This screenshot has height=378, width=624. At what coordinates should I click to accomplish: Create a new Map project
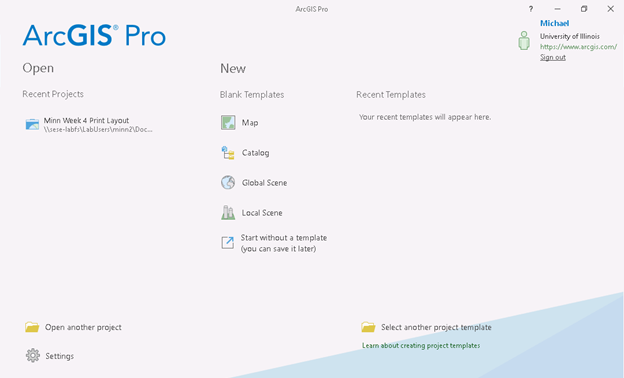coord(250,123)
